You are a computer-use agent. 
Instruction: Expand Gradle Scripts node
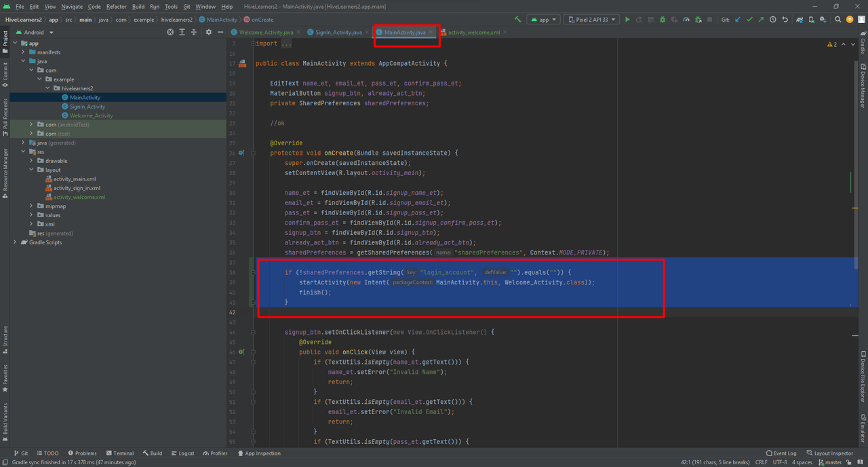[15, 242]
